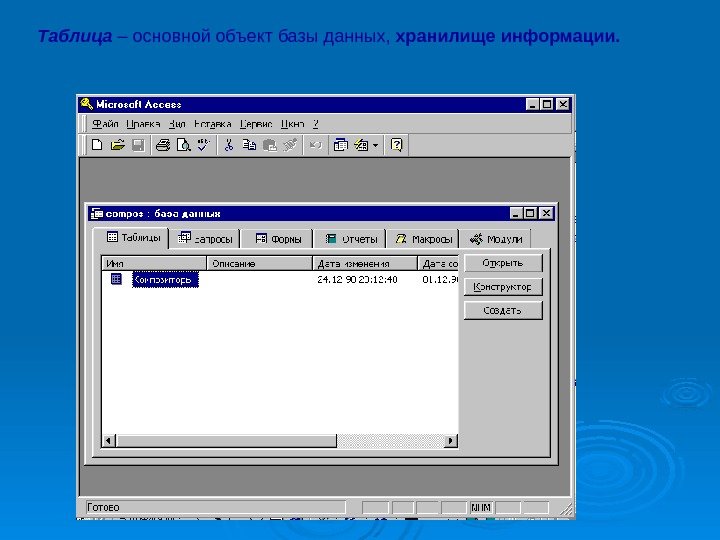Switch to the Формы tab
Image resolution: width=720 pixels, height=540 pixels.
278,239
